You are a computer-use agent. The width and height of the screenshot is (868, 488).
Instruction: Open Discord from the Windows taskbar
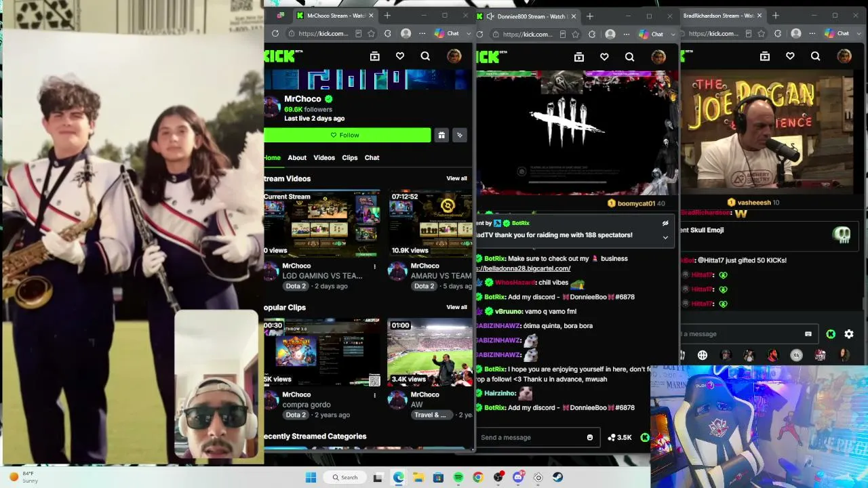518,477
